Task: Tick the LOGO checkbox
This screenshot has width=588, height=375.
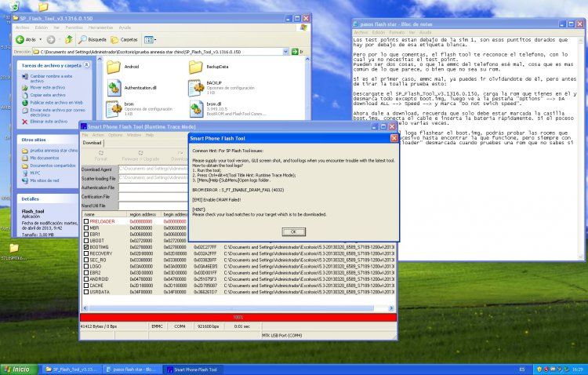Action: (86, 266)
